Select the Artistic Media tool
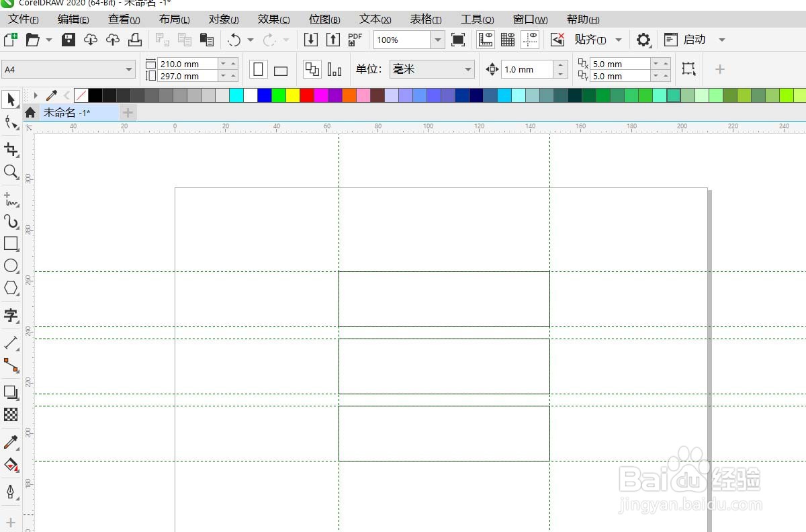 pyautogui.click(x=11, y=221)
